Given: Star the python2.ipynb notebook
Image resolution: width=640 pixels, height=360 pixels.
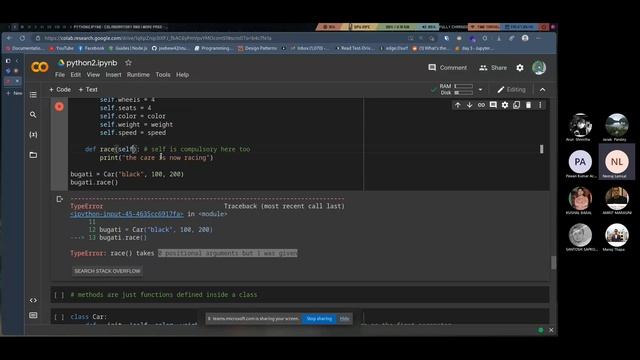Looking at the screenshot, I should 128,62.
